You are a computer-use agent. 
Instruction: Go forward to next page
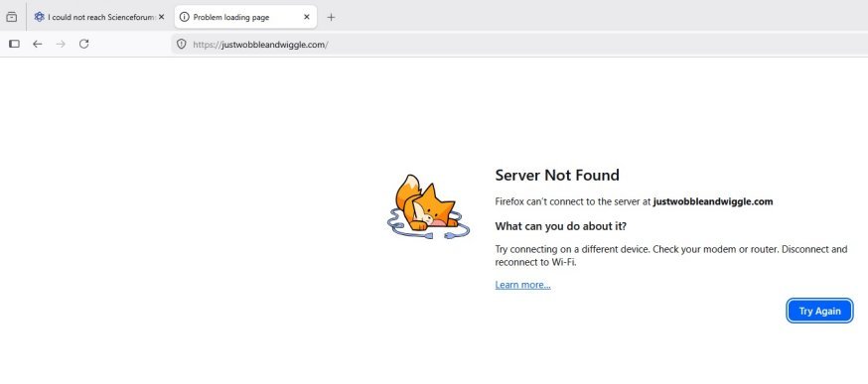(x=61, y=44)
